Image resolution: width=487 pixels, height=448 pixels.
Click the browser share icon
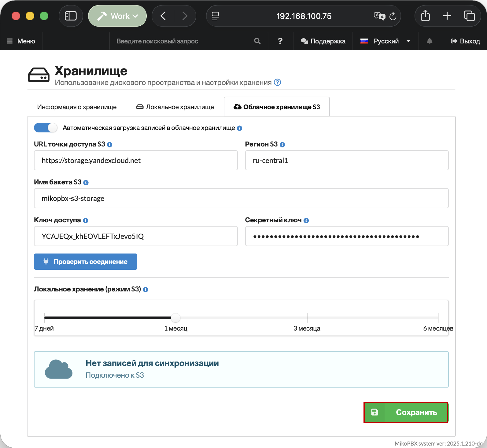tap(425, 16)
